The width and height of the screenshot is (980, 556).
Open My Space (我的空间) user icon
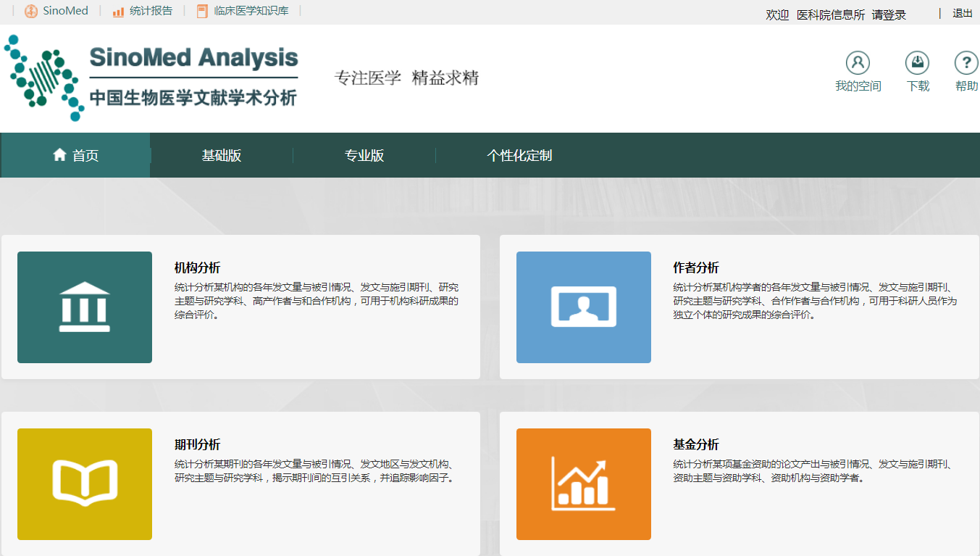pyautogui.click(x=858, y=63)
